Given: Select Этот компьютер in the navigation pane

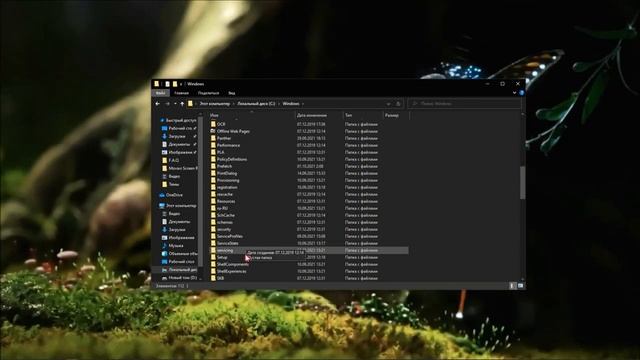Looking at the screenshot, I should pos(178,206).
